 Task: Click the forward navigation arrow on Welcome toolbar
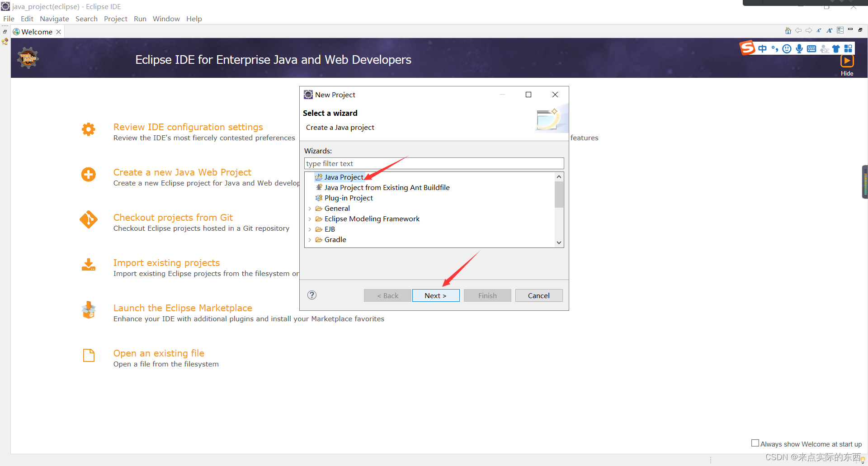click(808, 30)
